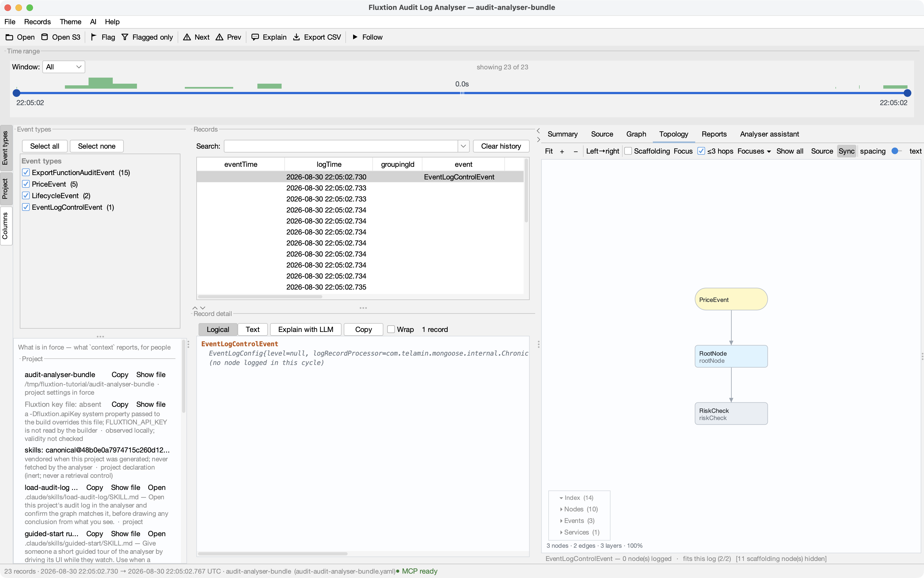Expand the Events (3) tree item

click(561, 521)
